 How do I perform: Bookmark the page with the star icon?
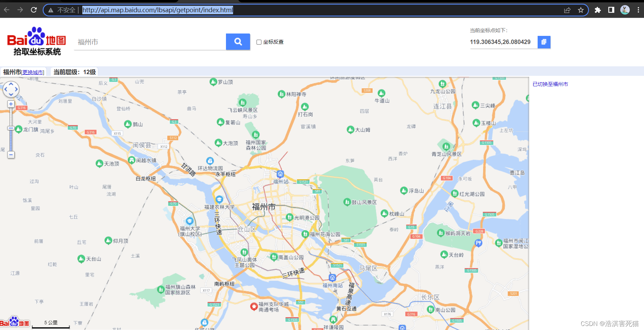click(581, 10)
